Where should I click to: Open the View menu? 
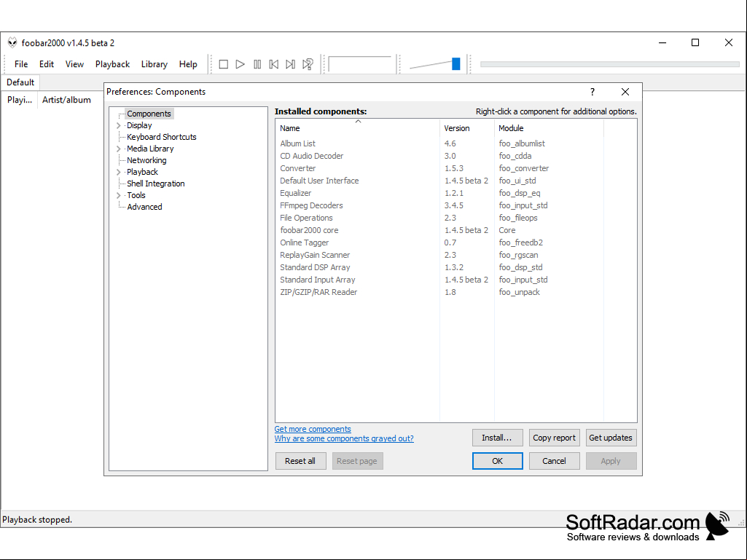pyautogui.click(x=75, y=64)
